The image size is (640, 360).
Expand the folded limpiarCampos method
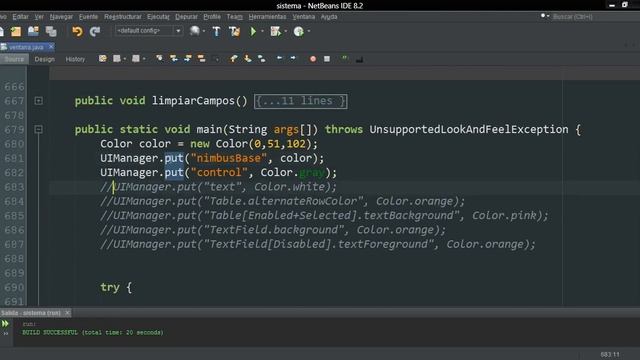pos(38,100)
